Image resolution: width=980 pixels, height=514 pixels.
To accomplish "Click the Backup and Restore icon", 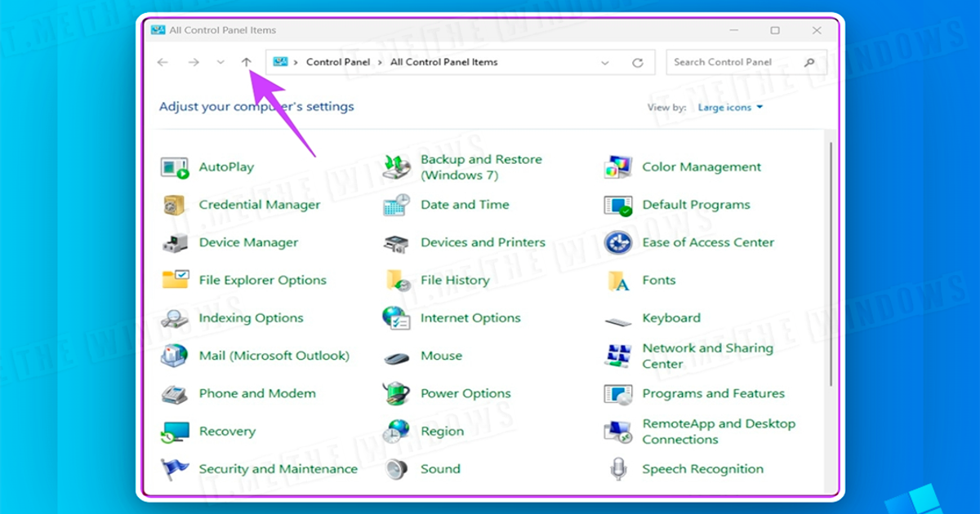I will coord(397,167).
